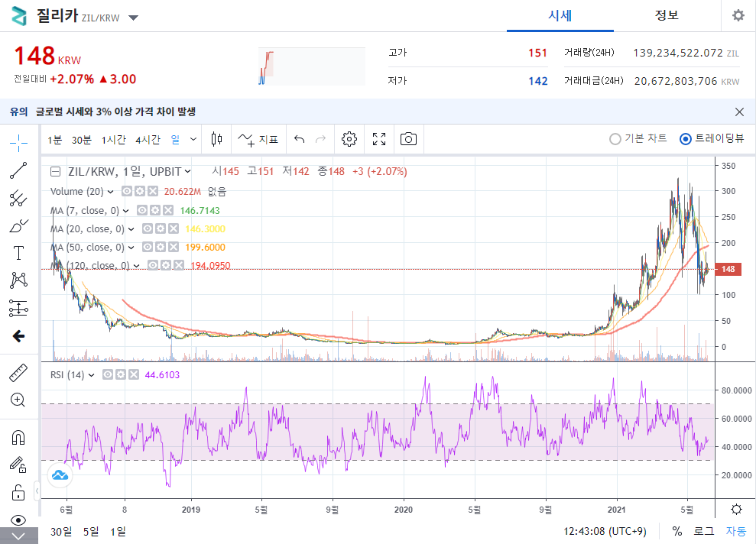Expand RSI (14) indicator chevron
This screenshot has width=756, height=544.
(x=92, y=375)
